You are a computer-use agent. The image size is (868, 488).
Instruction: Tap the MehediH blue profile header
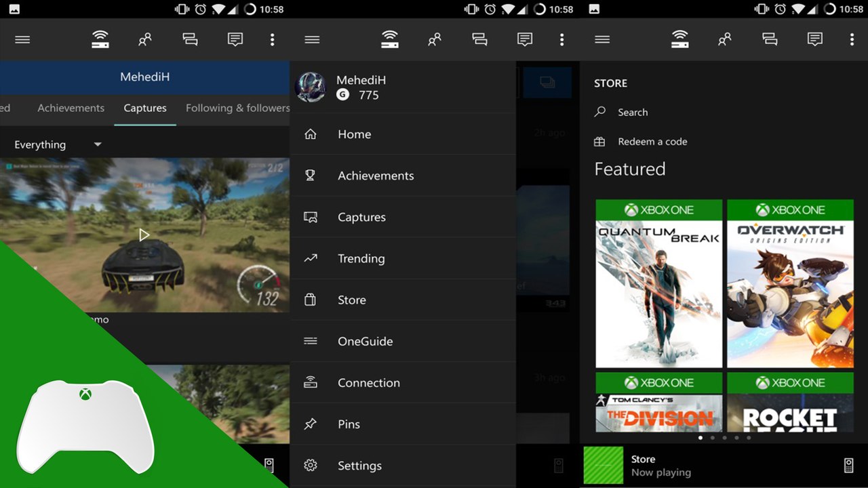(145, 77)
